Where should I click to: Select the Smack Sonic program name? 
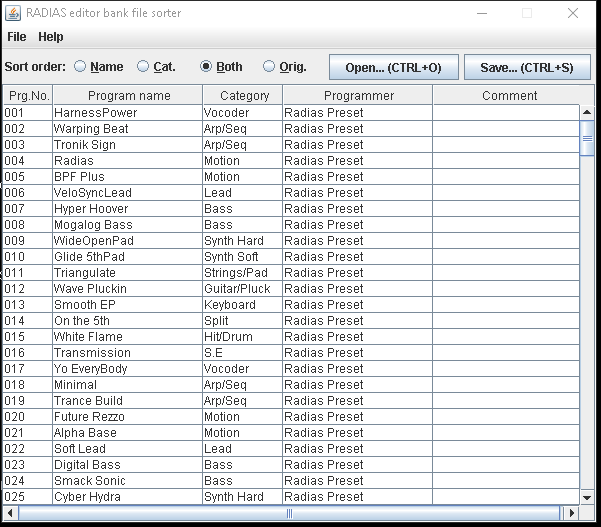pyautogui.click(x=127, y=481)
